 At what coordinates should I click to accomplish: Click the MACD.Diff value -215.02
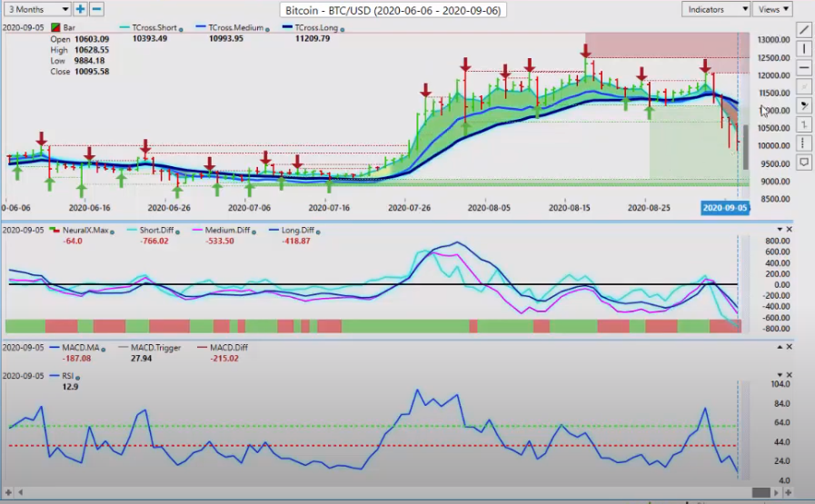point(224,358)
